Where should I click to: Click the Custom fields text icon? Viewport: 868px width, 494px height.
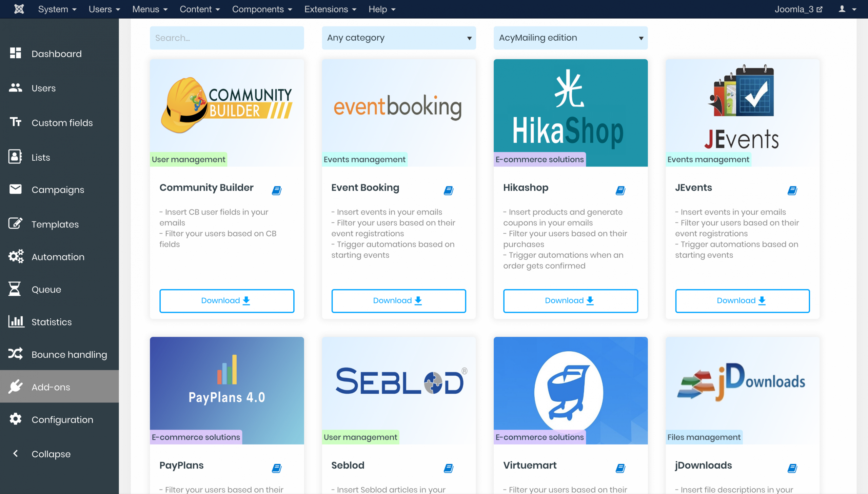[x=16, y=121]
